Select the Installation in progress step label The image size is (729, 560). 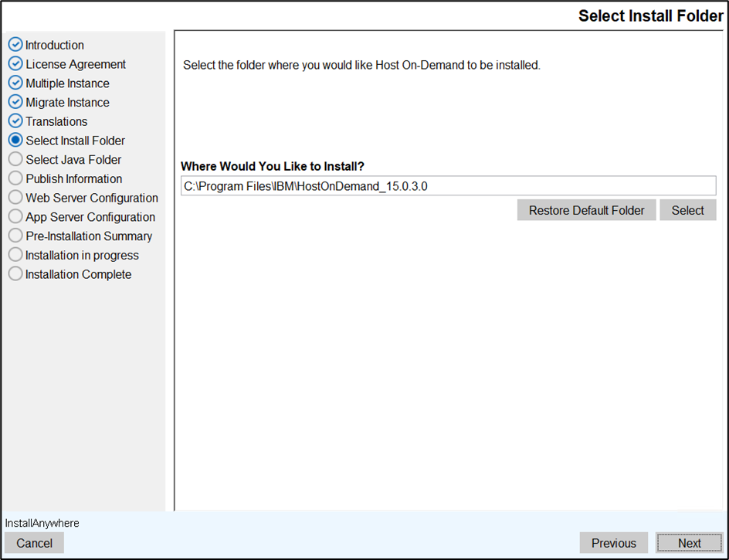click(x=82, y=255)
